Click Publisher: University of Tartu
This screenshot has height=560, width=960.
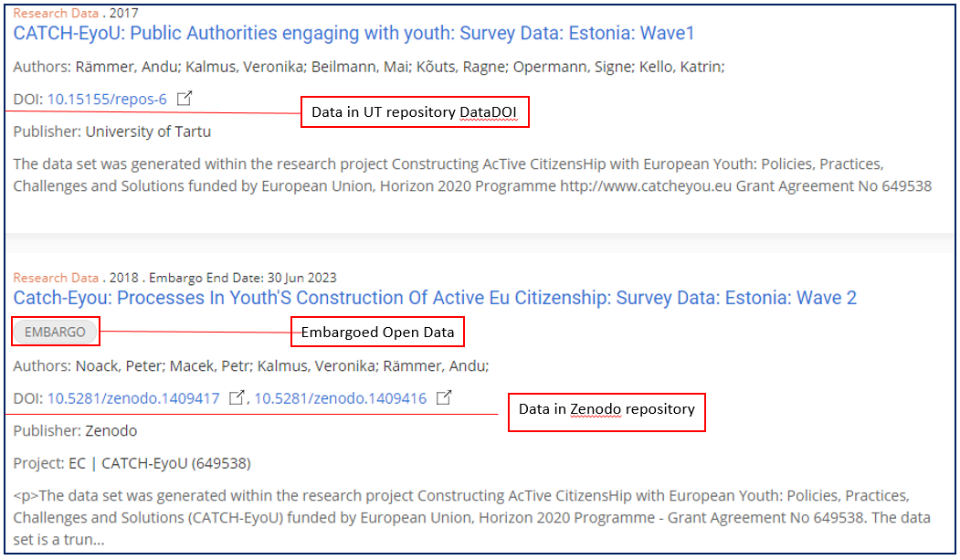(112, 132)
